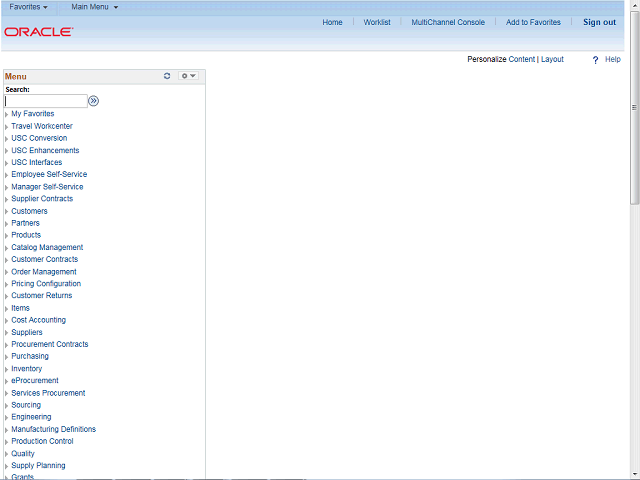This screenshot has width=640, height=480.
Task: Click the vertical scrollbar thumb
Action: tap(634, 108)
